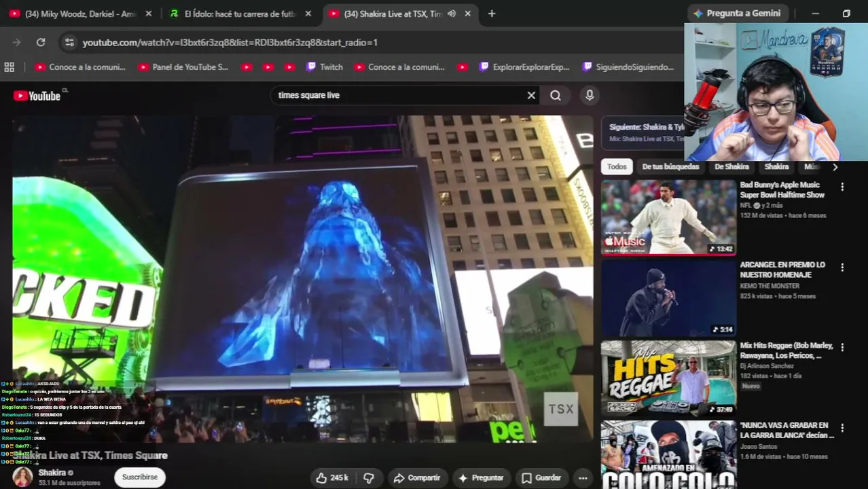Close the Miky Woodz tab

[149, 14]
